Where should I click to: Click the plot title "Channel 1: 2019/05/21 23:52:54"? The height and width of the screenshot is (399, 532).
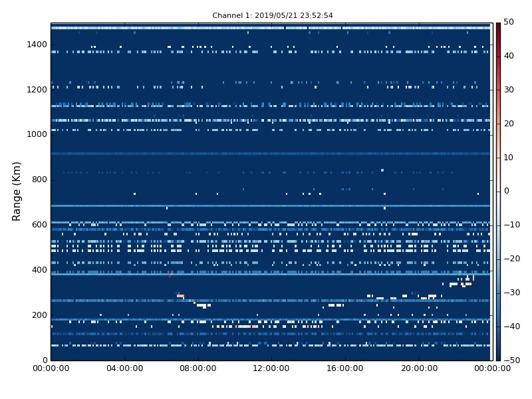point(273,15)
